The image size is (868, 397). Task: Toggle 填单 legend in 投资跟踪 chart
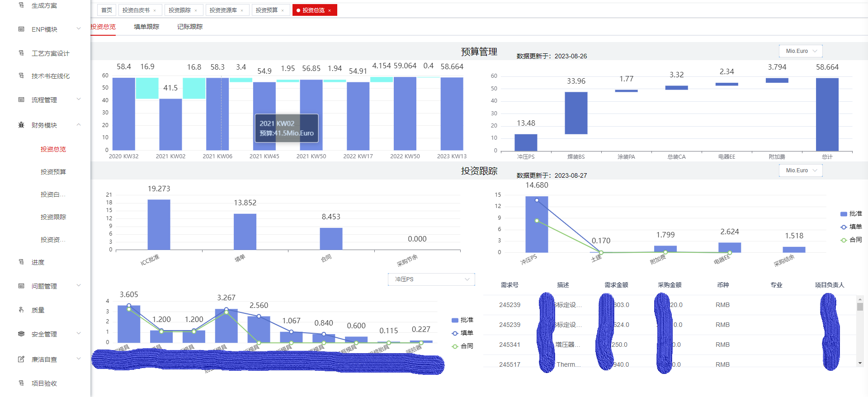tap(851, 227)
